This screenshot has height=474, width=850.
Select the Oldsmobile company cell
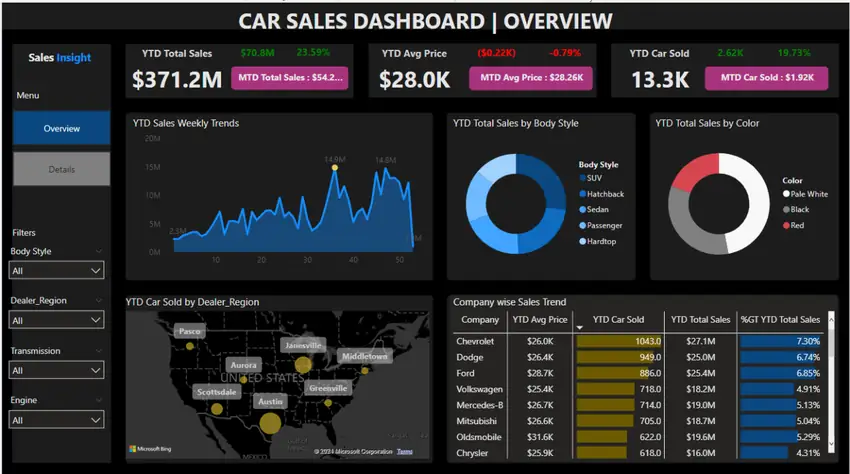pyautogui.click(x=479, y=437)
